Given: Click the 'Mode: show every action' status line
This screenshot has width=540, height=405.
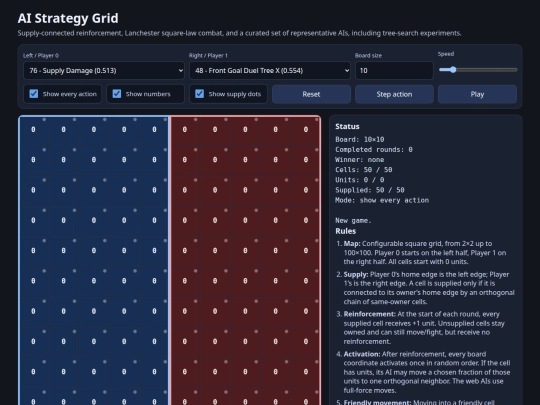Looking at the screenshot, I should tap(382, 200).
